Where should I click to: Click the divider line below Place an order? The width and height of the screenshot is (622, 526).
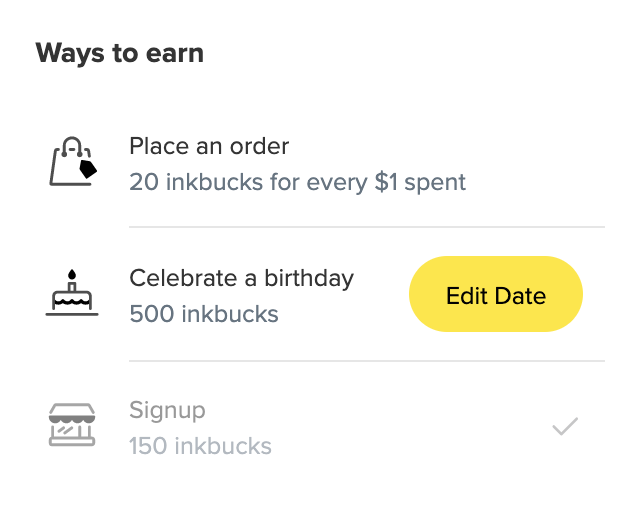(366, 227)
